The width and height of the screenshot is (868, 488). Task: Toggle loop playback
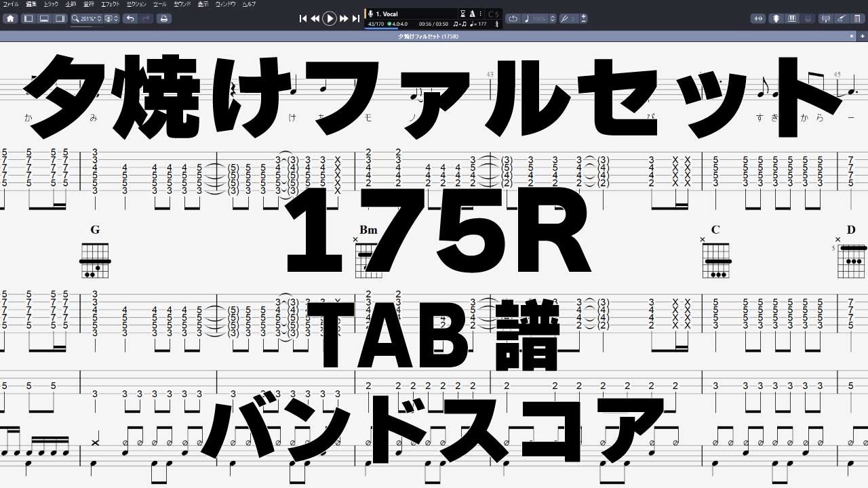(x=513, y=18)
